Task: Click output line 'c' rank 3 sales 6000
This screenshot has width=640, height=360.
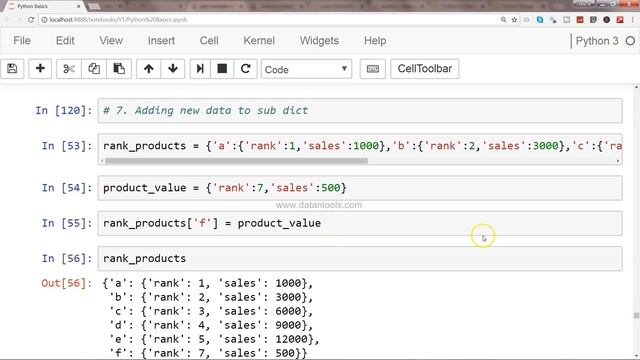Action: click(x=211, y=311)
